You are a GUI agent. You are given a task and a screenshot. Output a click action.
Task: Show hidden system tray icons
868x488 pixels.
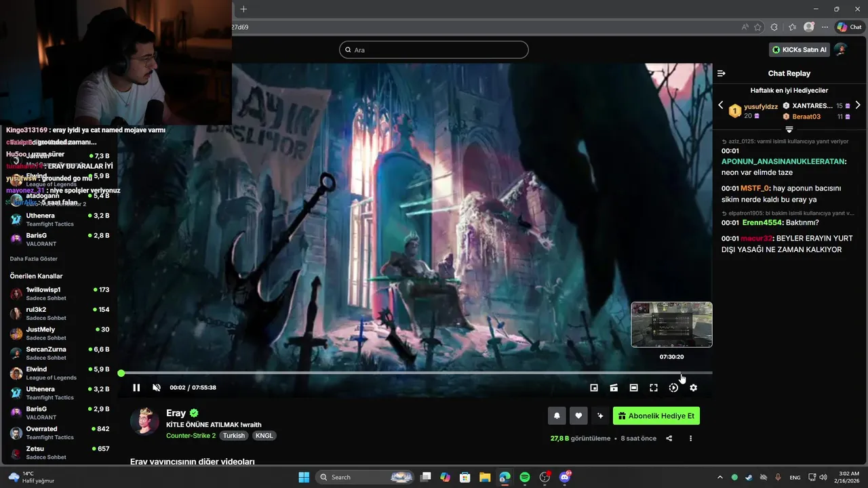click(719, 477)
